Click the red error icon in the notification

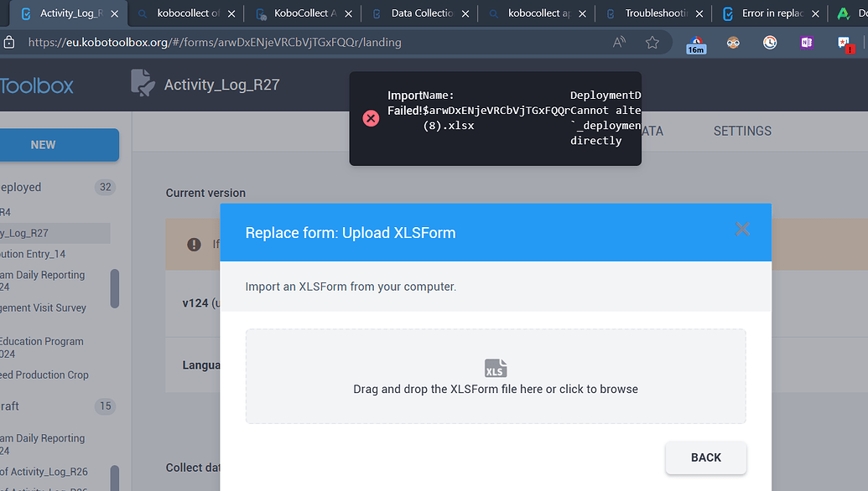371,118
